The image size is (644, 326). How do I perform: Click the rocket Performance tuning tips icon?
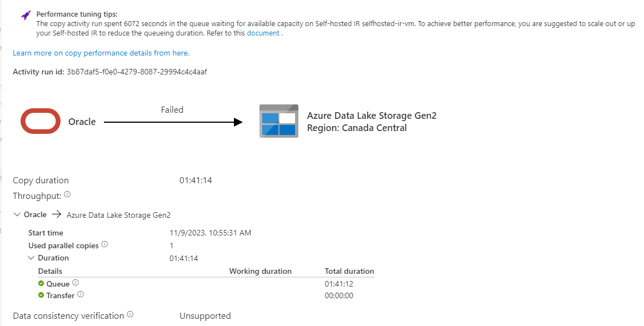pos(26,16)
